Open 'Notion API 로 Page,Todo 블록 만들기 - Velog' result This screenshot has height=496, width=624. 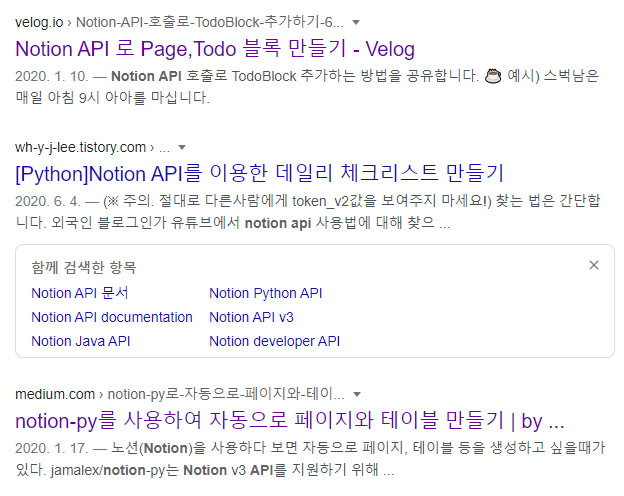click(x=215, y=49)
